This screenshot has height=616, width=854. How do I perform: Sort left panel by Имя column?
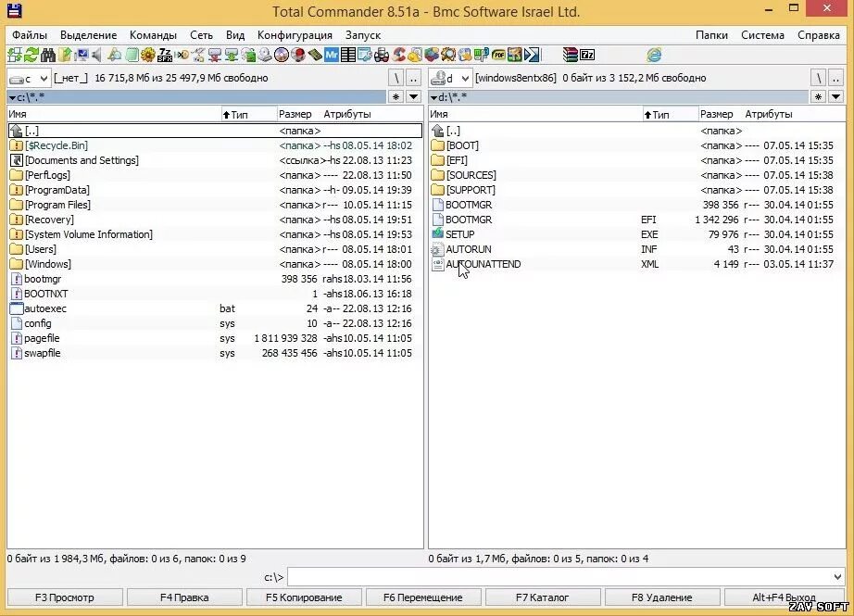pos(114,114)
